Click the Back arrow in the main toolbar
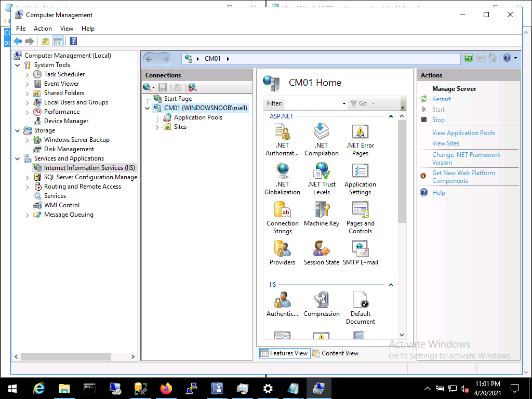 (x=18, y=42)
